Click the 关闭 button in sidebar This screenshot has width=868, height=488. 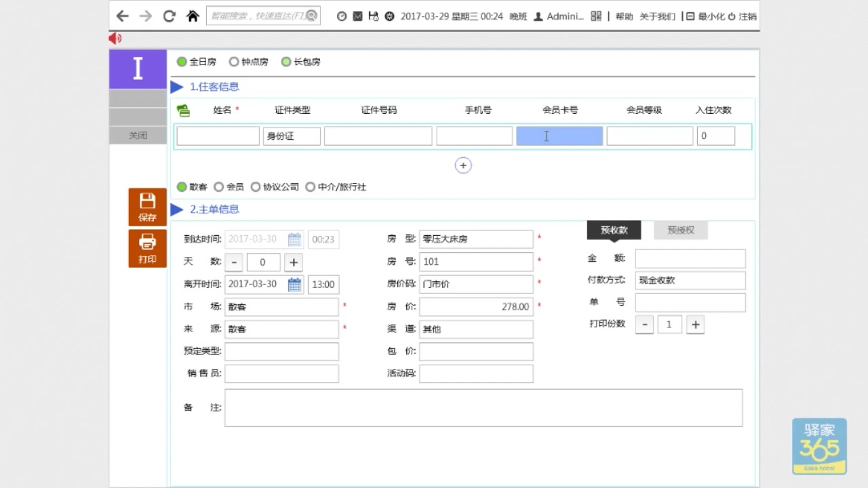pos(138,136)
